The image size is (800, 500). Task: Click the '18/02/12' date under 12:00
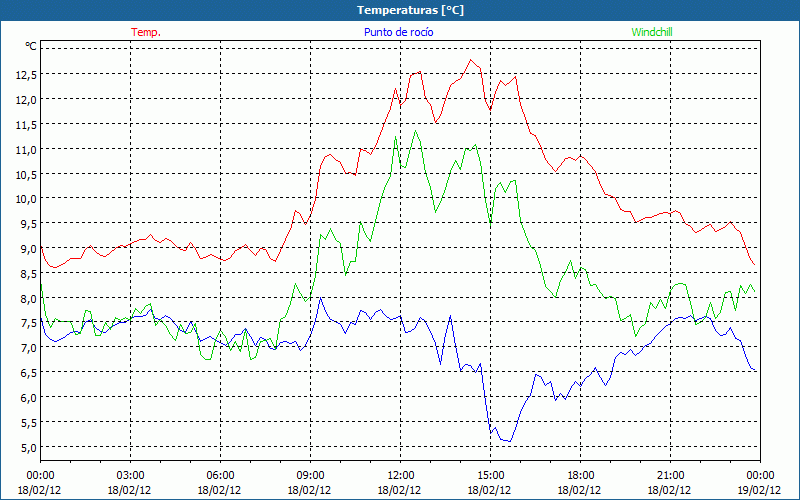click(x=400, y=490)
